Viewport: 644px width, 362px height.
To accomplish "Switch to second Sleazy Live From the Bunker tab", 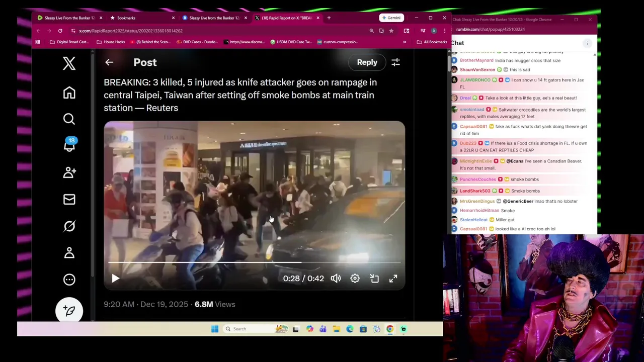I will point(215,18).
